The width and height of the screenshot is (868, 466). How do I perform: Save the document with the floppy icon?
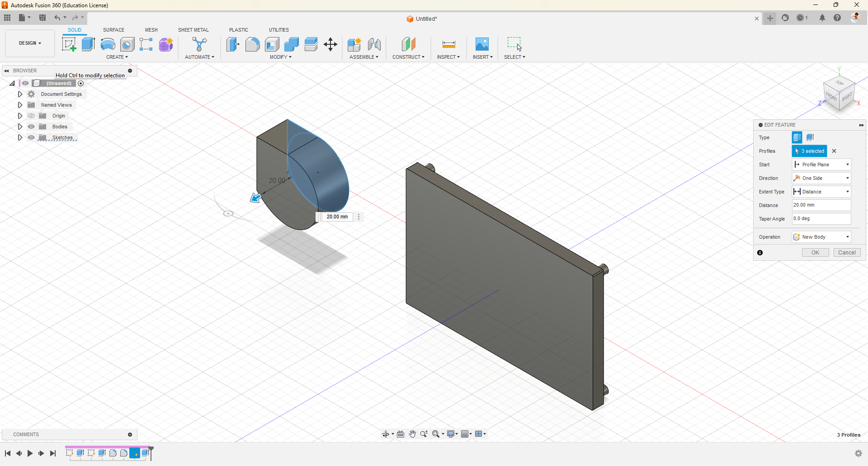pyautogui.click(x=42, y=18)
